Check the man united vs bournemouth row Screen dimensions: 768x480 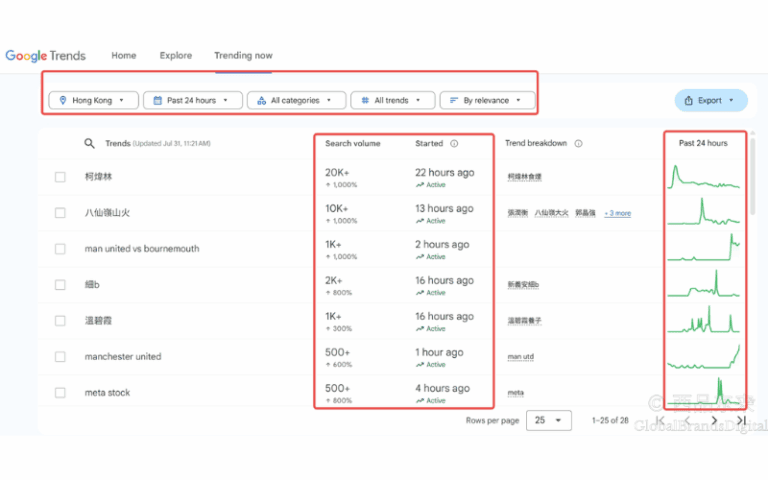[60, 249]
